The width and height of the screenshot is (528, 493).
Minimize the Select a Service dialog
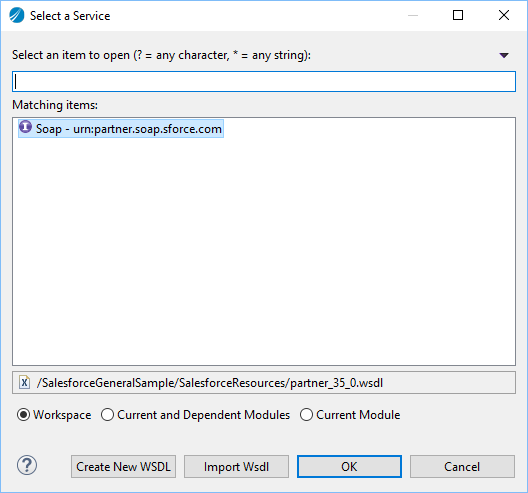tap(413, 15)
